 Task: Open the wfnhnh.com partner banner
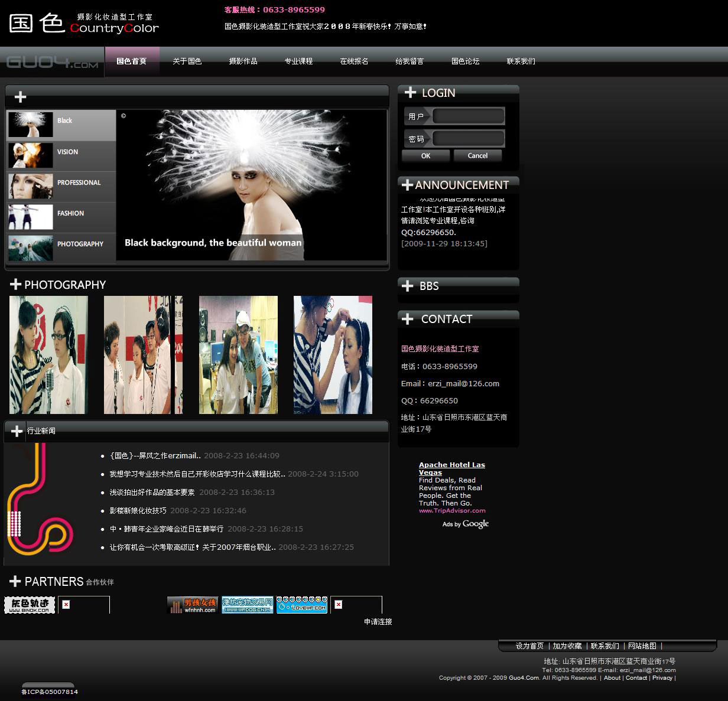coord(193,605)
